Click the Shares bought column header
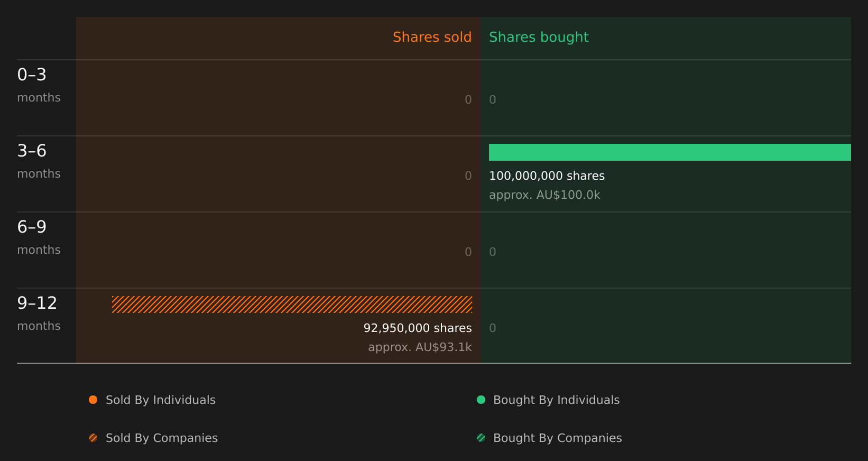The width and height of the screenshot is (868, 461). [539, 38]
